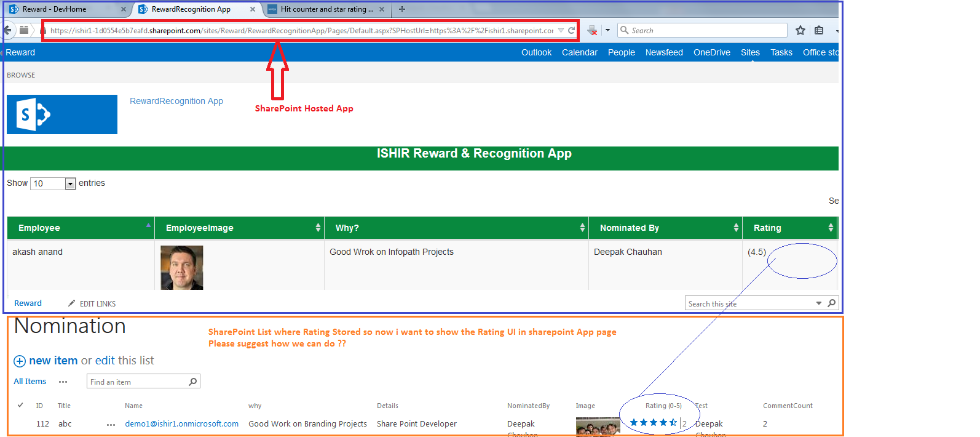Sort list by Title column header
The height and width of the screenshot is (437, 980).
tap(64, 406)
